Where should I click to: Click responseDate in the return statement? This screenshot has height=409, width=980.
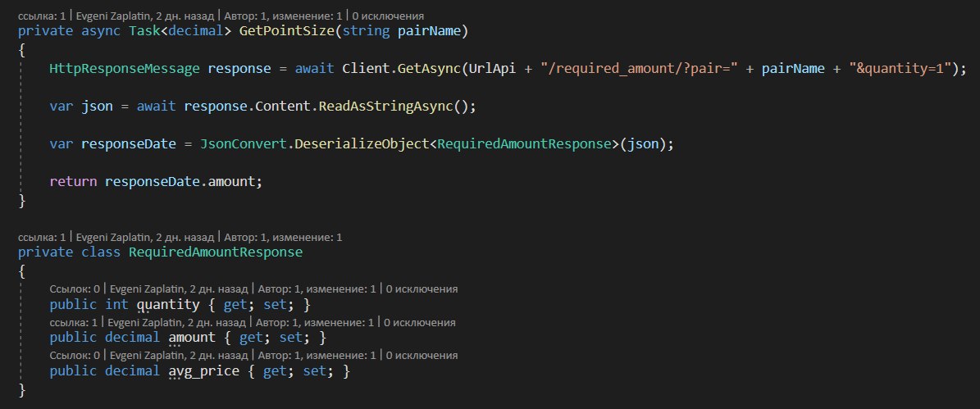point(153,181)
